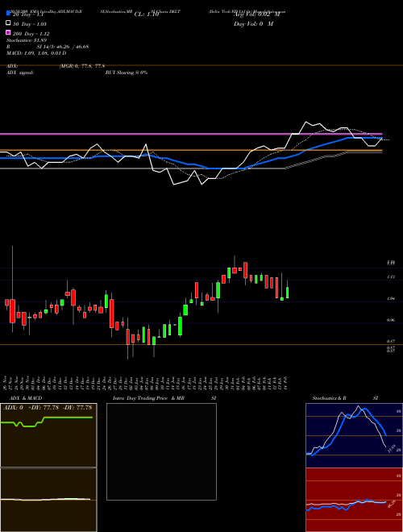
Task: Click the 'BUY Slowing @ 0%' signal text
Action: [127, 73]
